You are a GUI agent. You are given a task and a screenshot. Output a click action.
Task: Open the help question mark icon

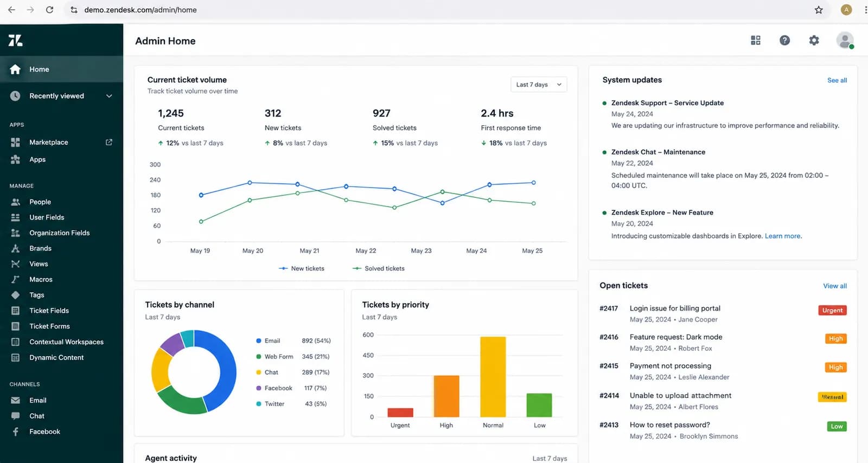tap(784, 40)
